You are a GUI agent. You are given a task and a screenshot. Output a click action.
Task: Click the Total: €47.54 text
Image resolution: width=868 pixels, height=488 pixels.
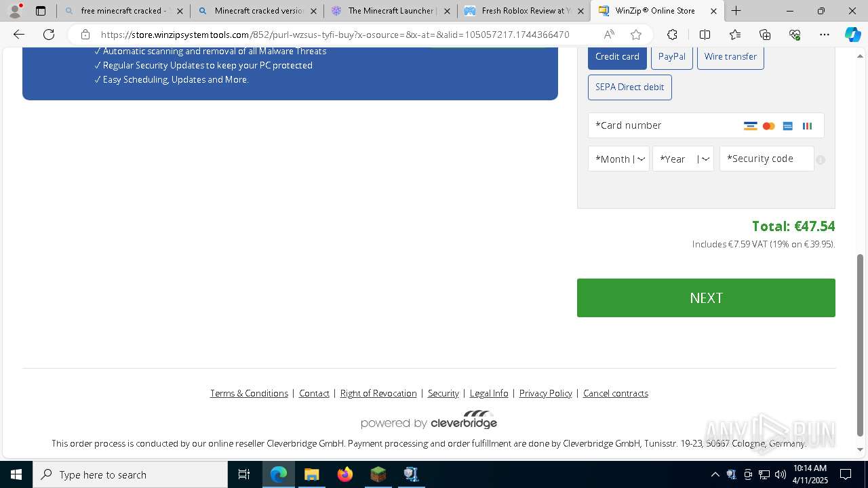(x=793, y=226)
